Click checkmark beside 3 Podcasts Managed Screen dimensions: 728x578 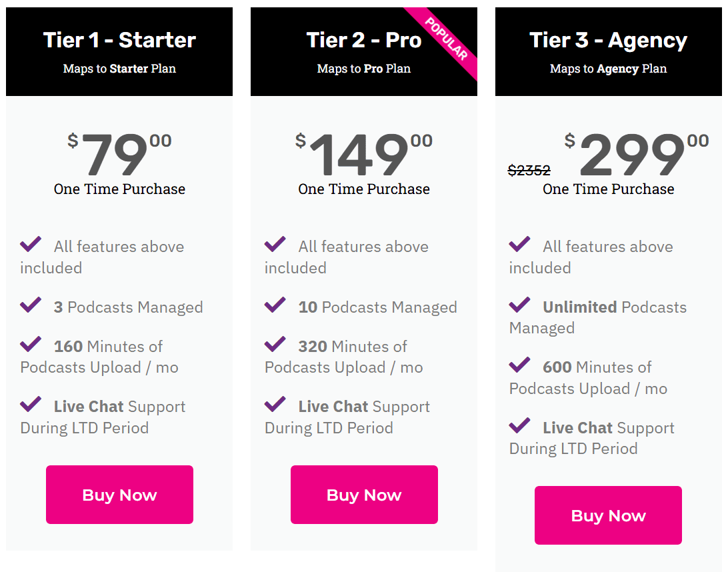[31, 305]
